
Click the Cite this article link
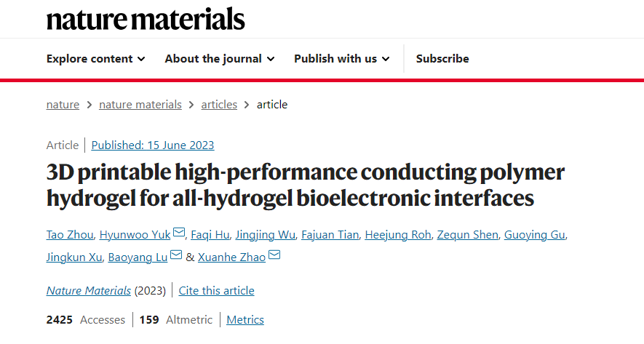click(217, 291)
